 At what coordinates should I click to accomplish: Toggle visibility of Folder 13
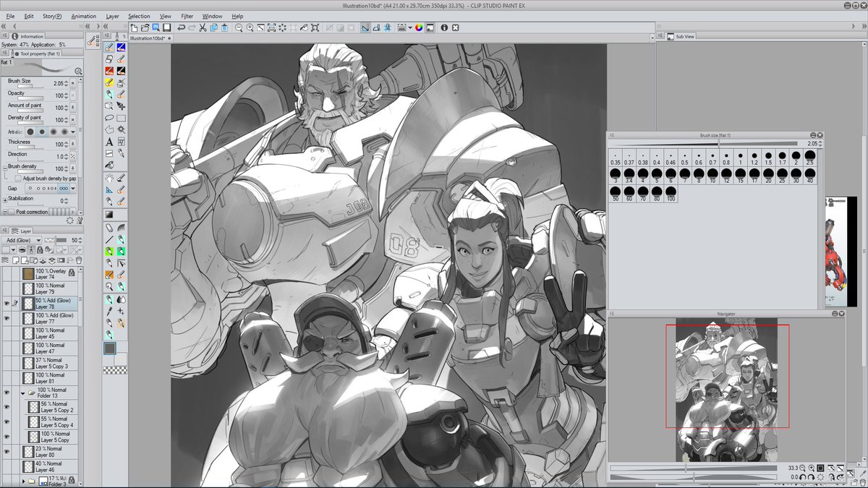(x=6, y=393)
